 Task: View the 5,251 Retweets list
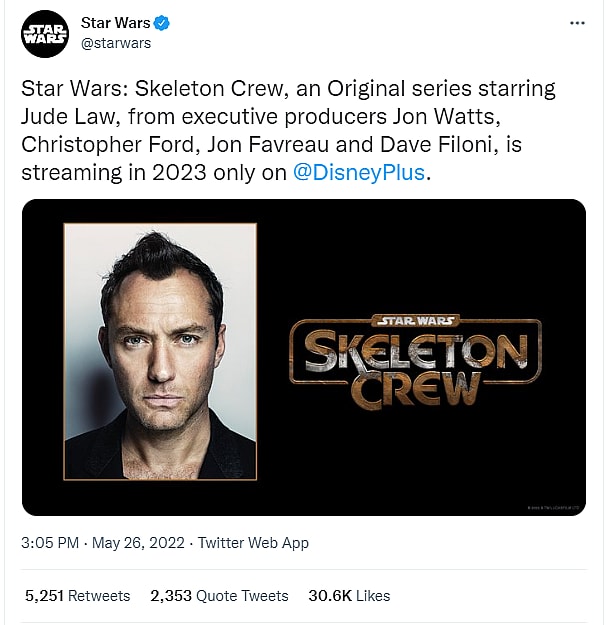point(77,595)
